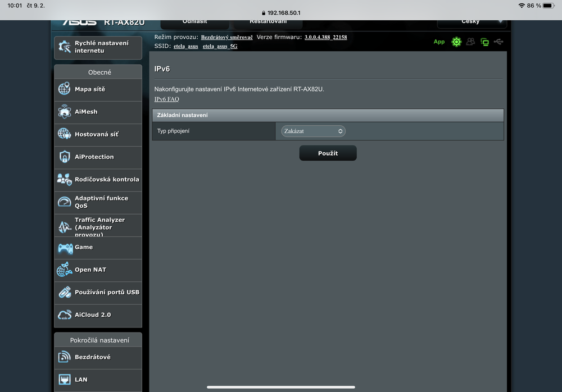Click the Restartovat button
Viewport: 562px width, 392px height.
pyautogui.click(x=268, y=22)
